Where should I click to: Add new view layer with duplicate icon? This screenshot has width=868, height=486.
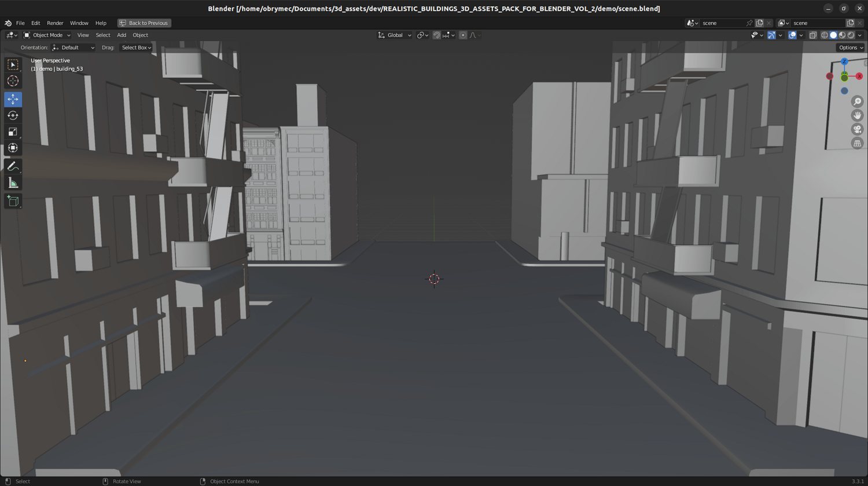[850, 23]
